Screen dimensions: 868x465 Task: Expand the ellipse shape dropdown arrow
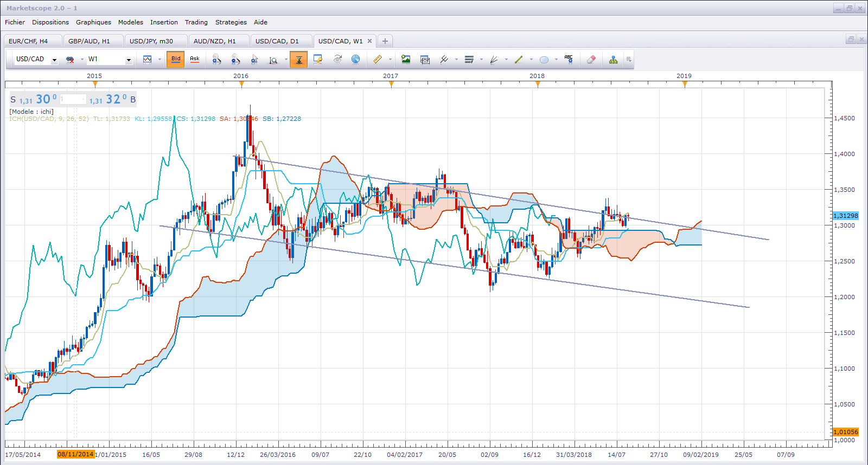click(556, 60)
